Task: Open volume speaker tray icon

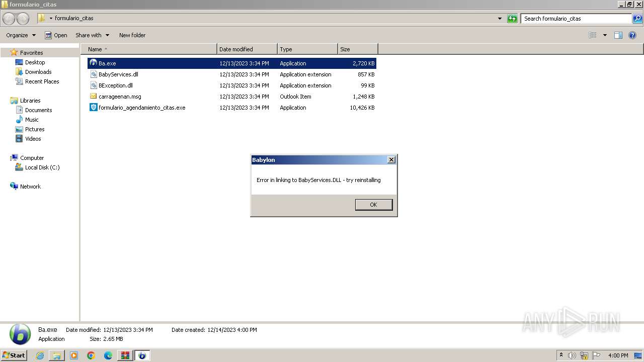Action: click(572, 355)
